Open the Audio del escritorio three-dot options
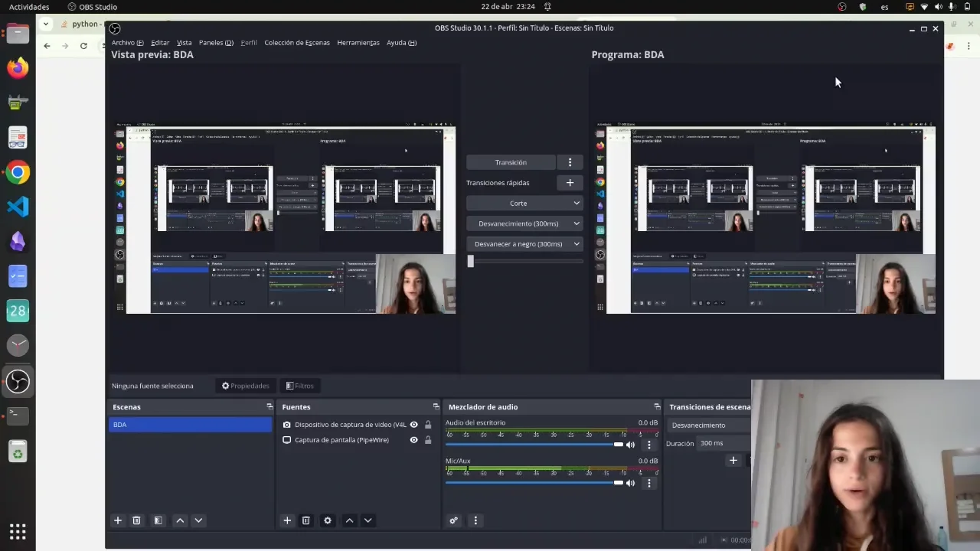This screenshot has width=980, height=551. click(x=649, y=445)
